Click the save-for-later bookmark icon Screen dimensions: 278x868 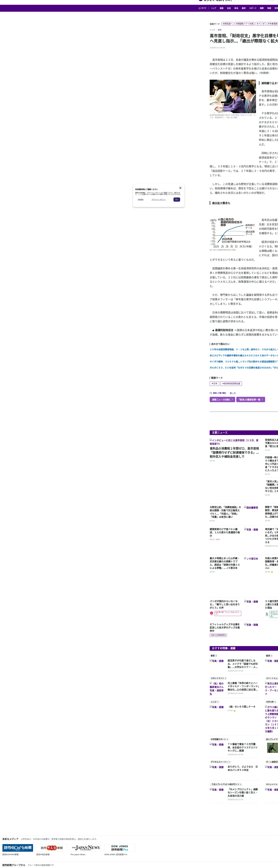click(211, 393)
